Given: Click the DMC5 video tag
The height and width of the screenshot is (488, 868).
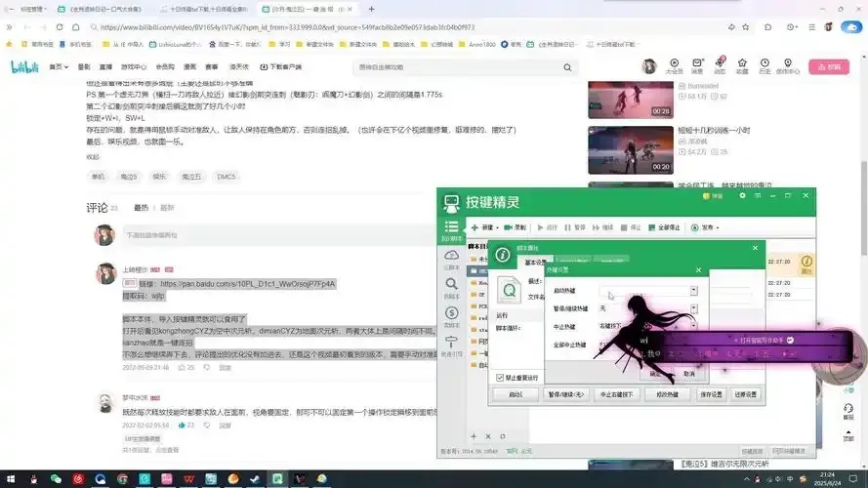Looking at the screenshot, I should [x=226, y=177].
